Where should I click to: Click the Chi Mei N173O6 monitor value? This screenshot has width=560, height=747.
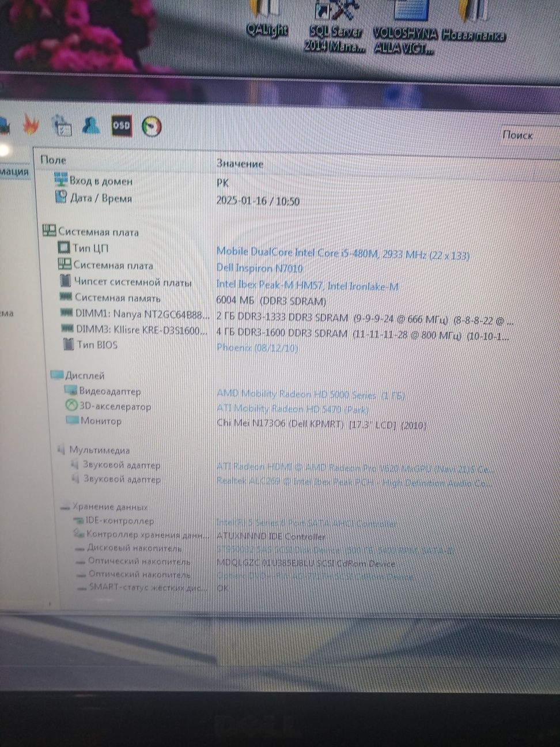321,425
